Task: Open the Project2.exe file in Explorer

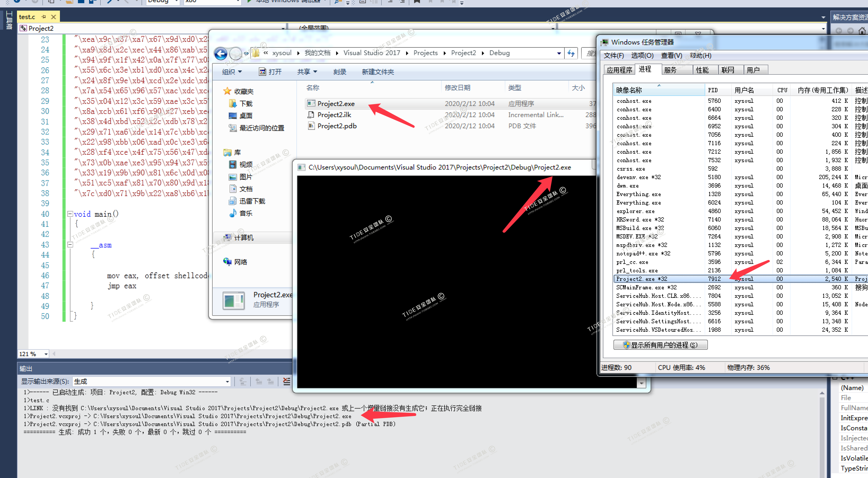Action: pos(336,104)
